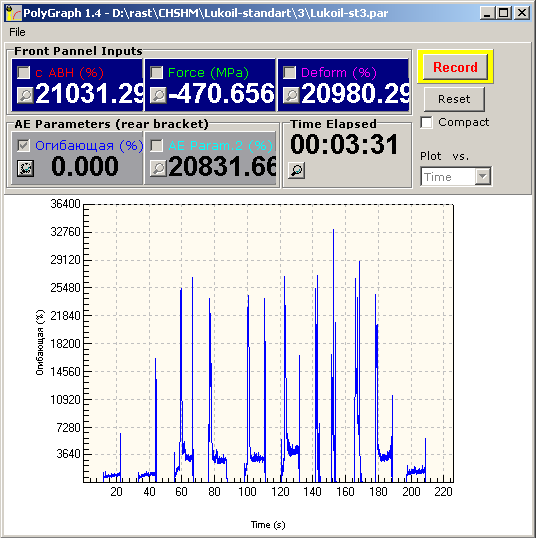Check the Deform (%) checkbox
536x538 pixels.
pyautogui.click(x=289, y=72)
